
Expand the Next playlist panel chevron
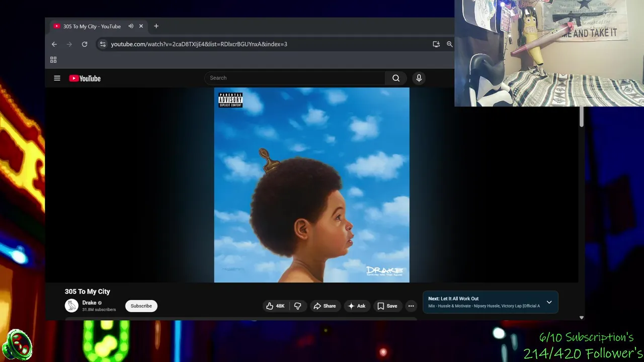pyautogui.click(x=549, y=302)
